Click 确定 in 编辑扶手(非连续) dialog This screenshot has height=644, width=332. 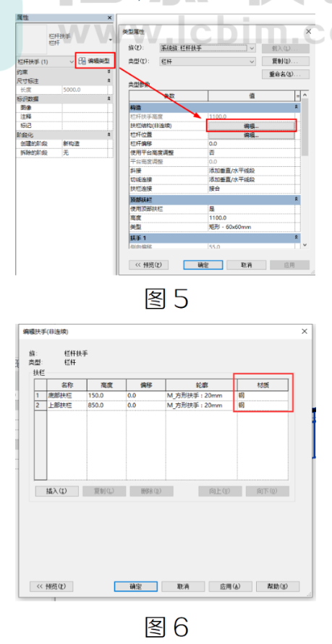click(135, 586)
